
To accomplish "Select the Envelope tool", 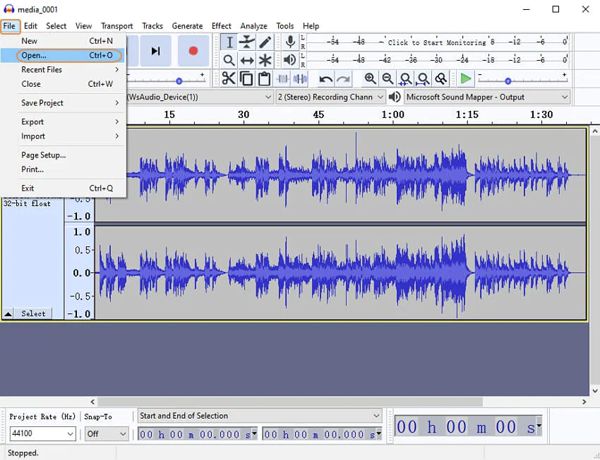I will click(247, 42).
